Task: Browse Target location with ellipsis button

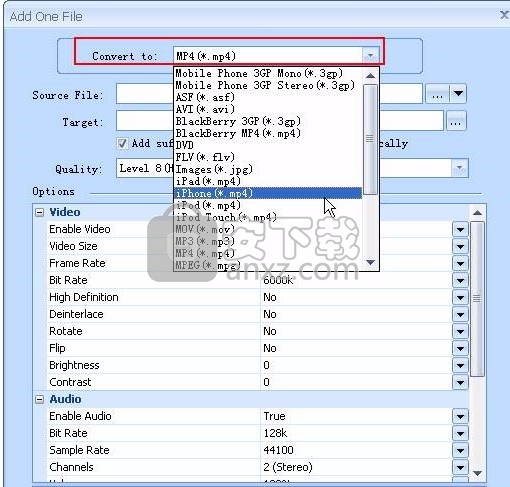Action: pos(456,121)
